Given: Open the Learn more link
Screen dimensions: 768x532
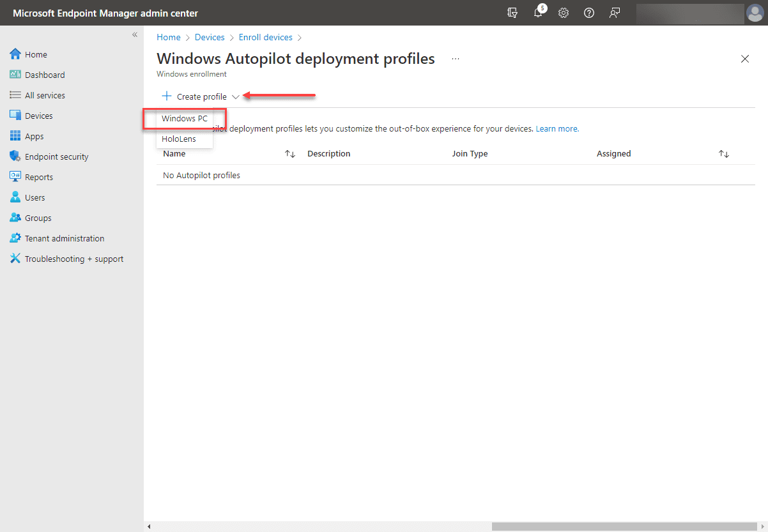Looking at the screenshot, I should click(x=556, y=128).
